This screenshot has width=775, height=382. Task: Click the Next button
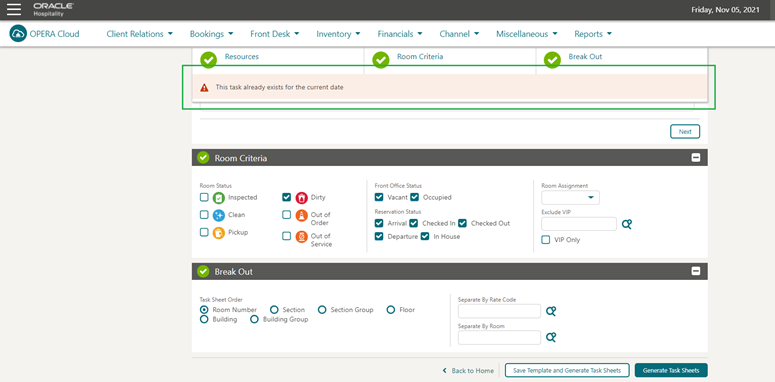tap(685, 132)
